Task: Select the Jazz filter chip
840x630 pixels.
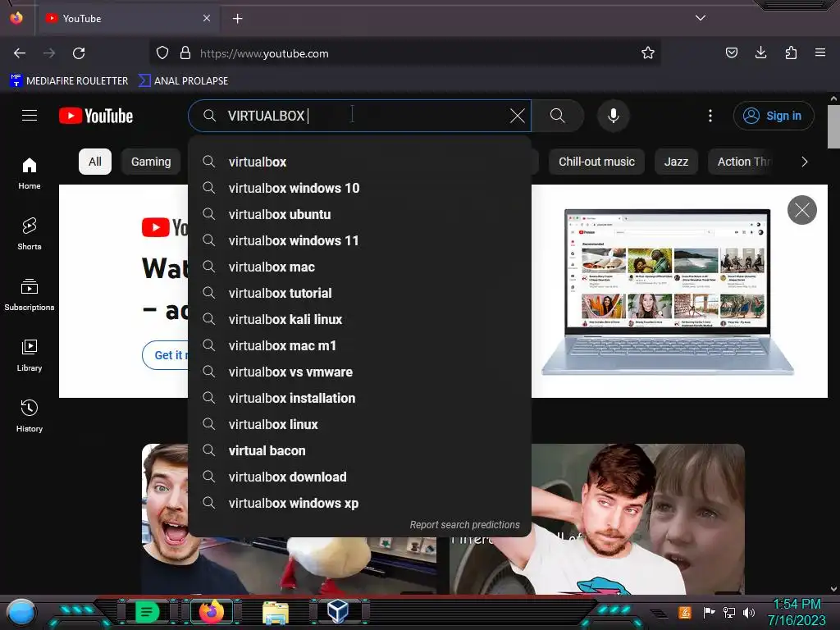Action: 676,162
